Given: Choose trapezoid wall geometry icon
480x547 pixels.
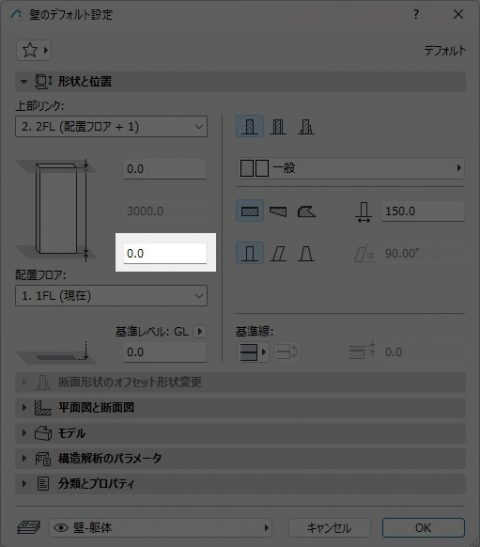Looking at the screenshot, I should click(278, 211).
